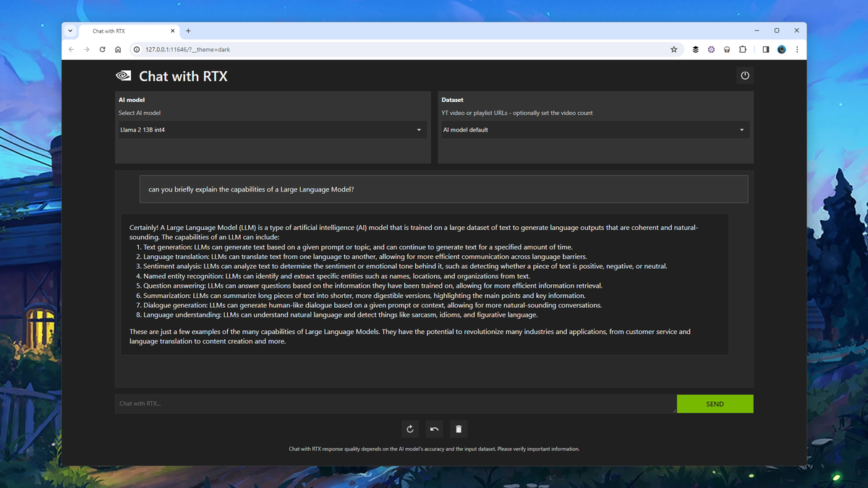
Task: Maximize the browser window
Action: 777,30
